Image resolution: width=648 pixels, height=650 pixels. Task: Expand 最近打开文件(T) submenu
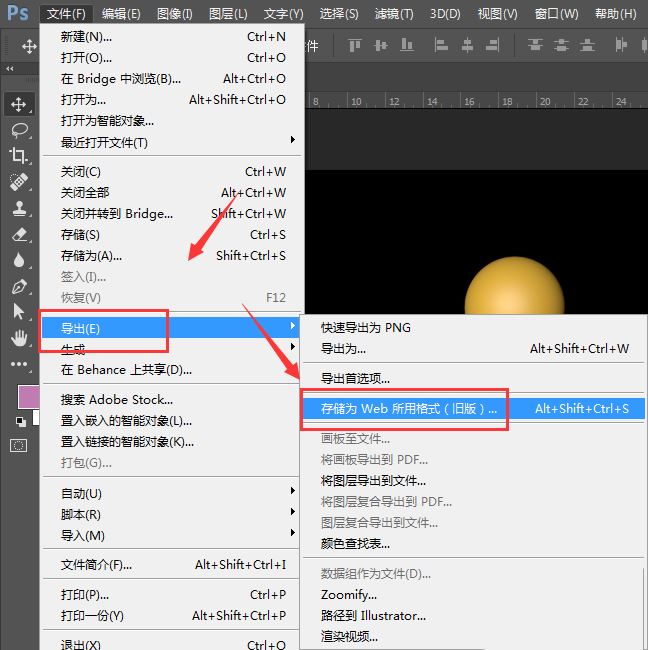pos(172,142)
